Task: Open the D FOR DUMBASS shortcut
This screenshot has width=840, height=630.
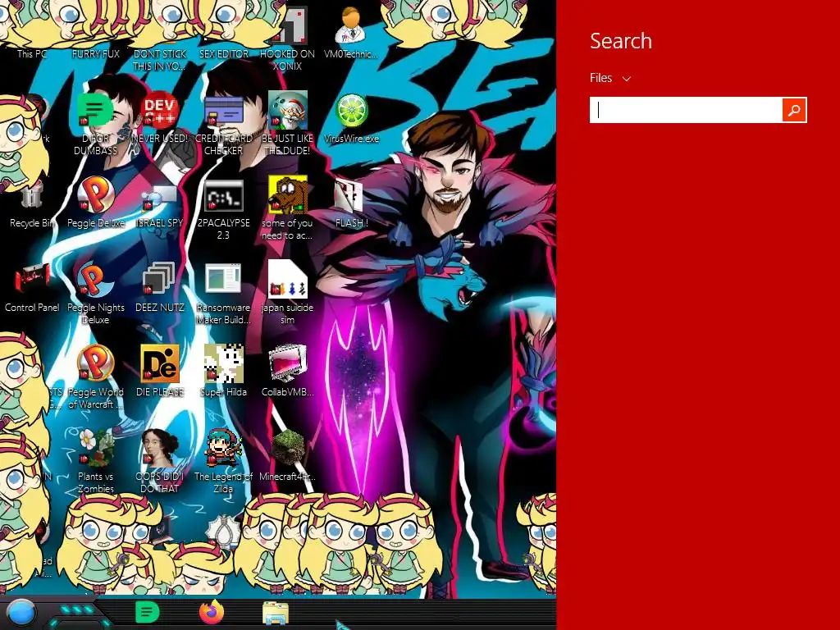Action: [96, 123]
